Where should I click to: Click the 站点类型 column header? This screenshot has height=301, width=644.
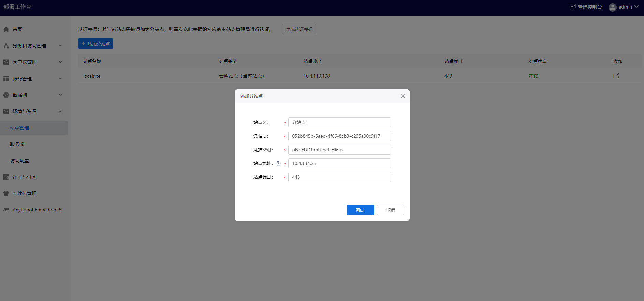pyautogui.click(x=228, y=61)
